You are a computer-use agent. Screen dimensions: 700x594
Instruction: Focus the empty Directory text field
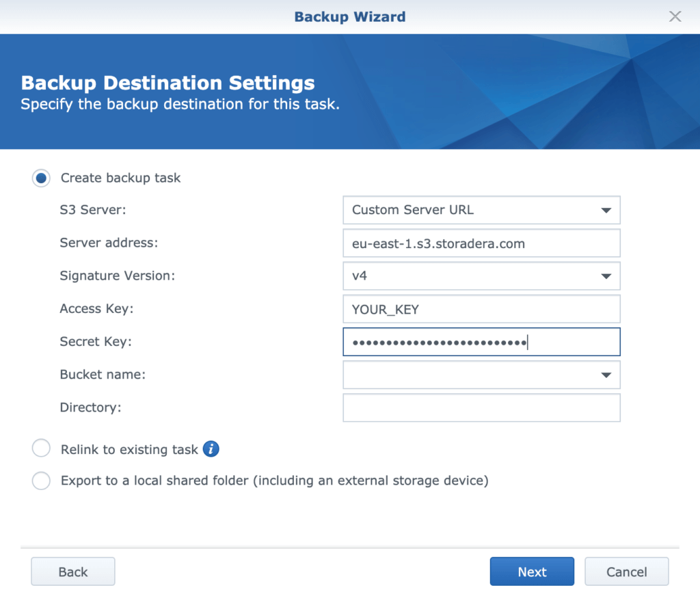pyautogui.click(x=481, y=407)
